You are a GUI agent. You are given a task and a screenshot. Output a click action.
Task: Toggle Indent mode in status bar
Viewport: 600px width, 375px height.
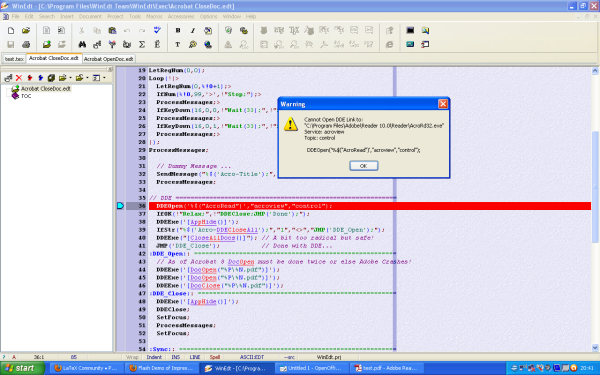pyautogui.click(x=154, y=357)
